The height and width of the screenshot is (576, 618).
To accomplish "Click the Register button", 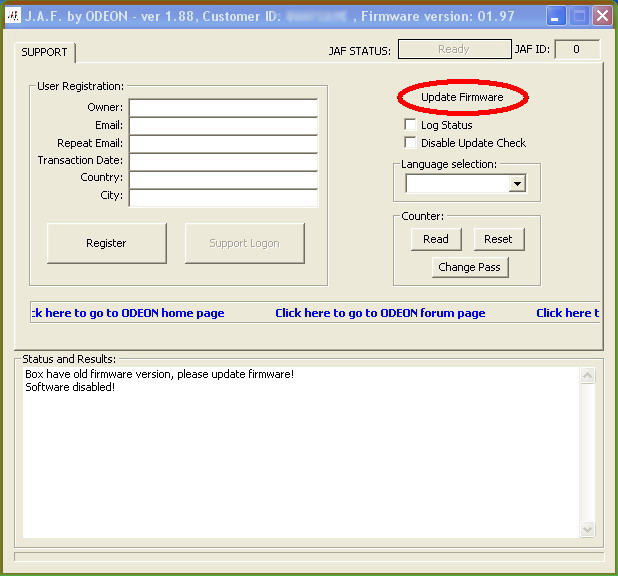I will coord(106,243).
